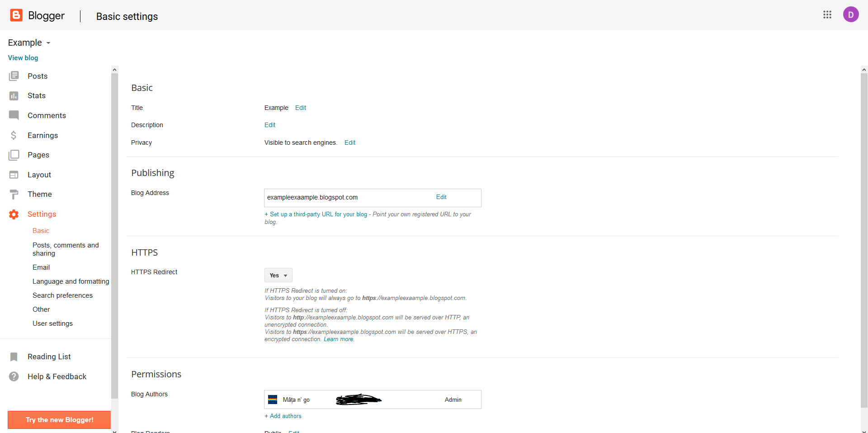Click the blog author flag avatar
The image size is (868, 433).
coord(273,400)
